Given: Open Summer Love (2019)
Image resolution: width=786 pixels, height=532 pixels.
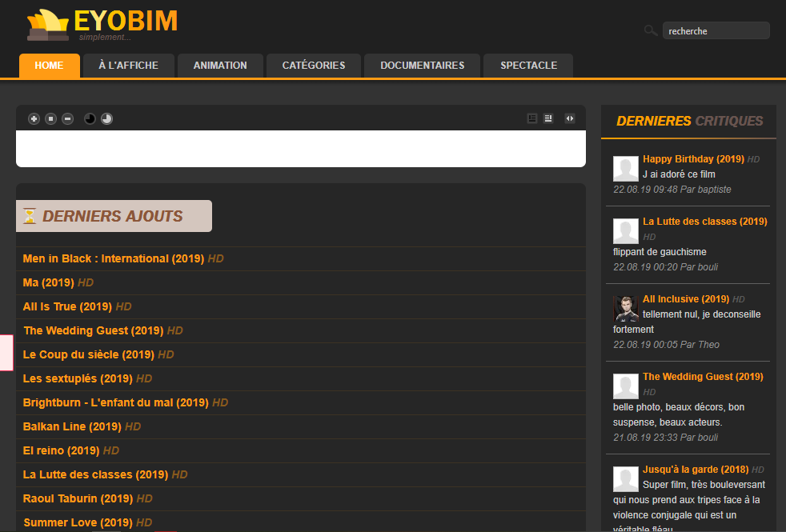Looking at the screenshot, I should point(78,522).
